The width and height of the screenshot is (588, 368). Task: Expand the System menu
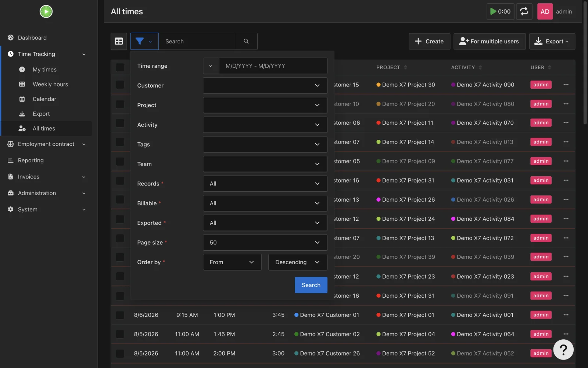[46, 209]
